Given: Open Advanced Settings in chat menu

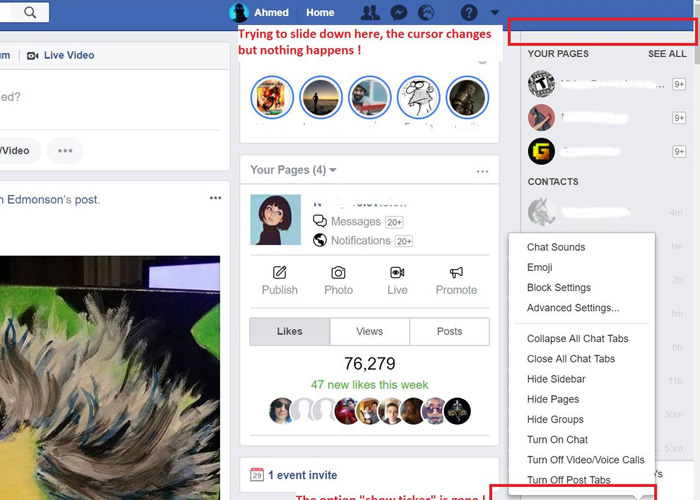Looking at the screenshot, I should [x=573, y=308].
